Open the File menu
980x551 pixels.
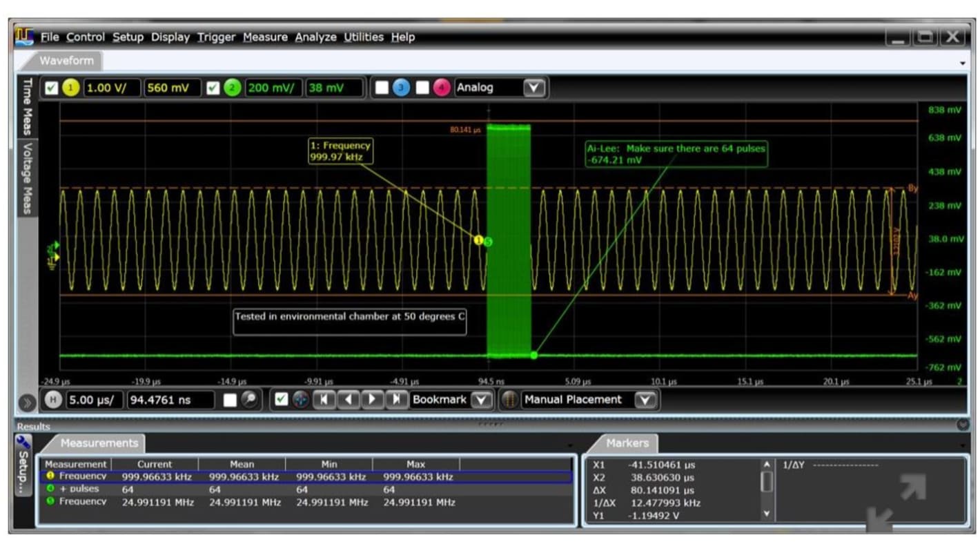(50, 37)
